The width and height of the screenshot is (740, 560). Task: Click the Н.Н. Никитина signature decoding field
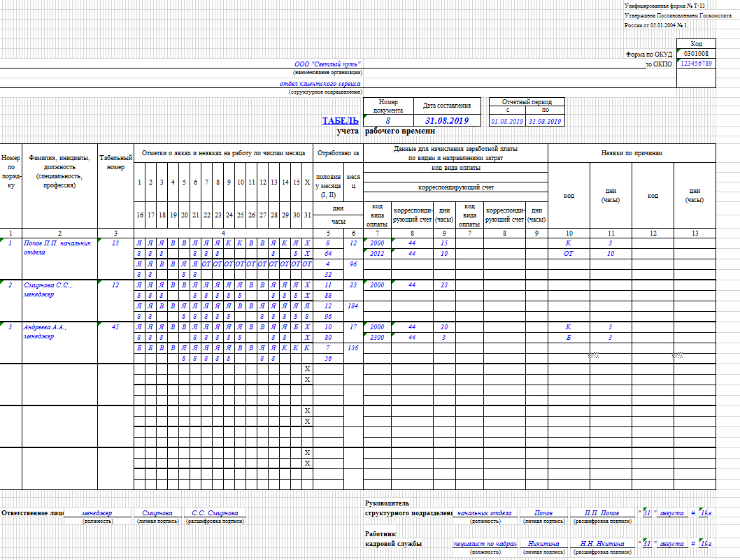click(602, 543)
